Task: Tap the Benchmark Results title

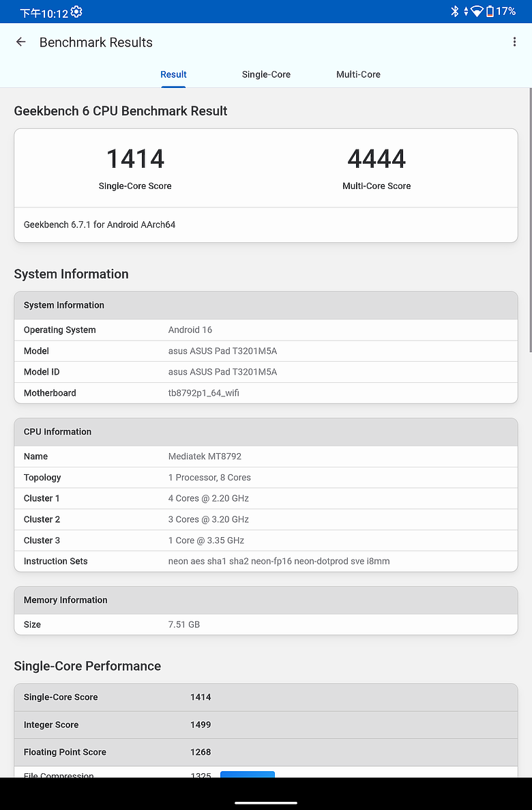Action: pyautogui.click(x=96, y=42)
